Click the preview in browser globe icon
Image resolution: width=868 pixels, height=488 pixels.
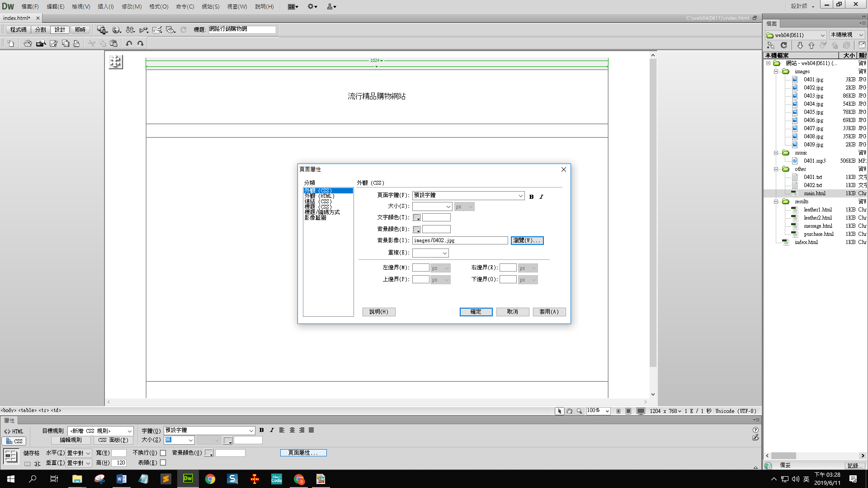point(116,30)
